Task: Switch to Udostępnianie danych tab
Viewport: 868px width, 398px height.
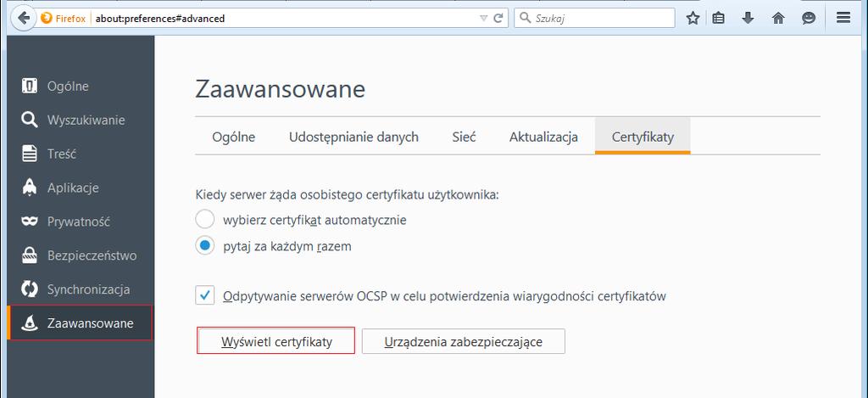Action: (353, 137)
